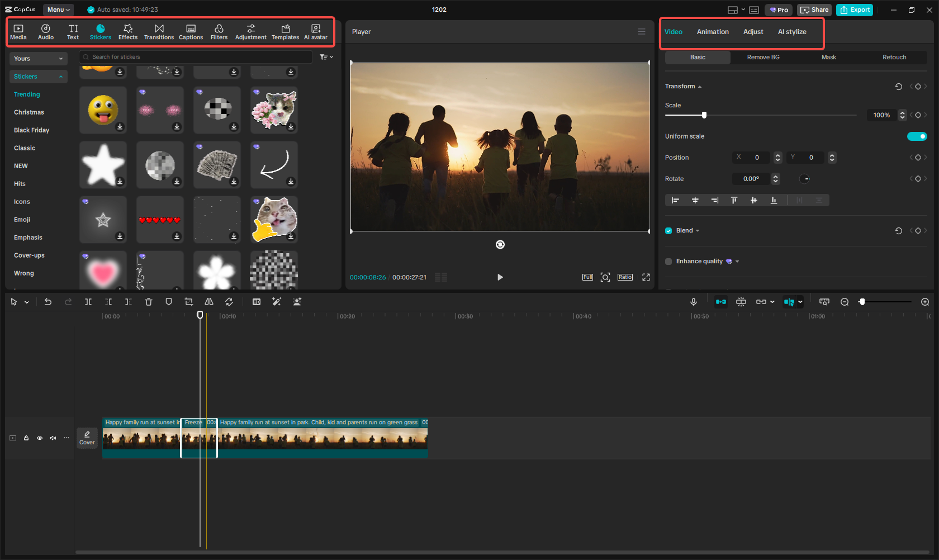Open the Stickers panel
Viewport: 939px width, 560px height.
101,31
